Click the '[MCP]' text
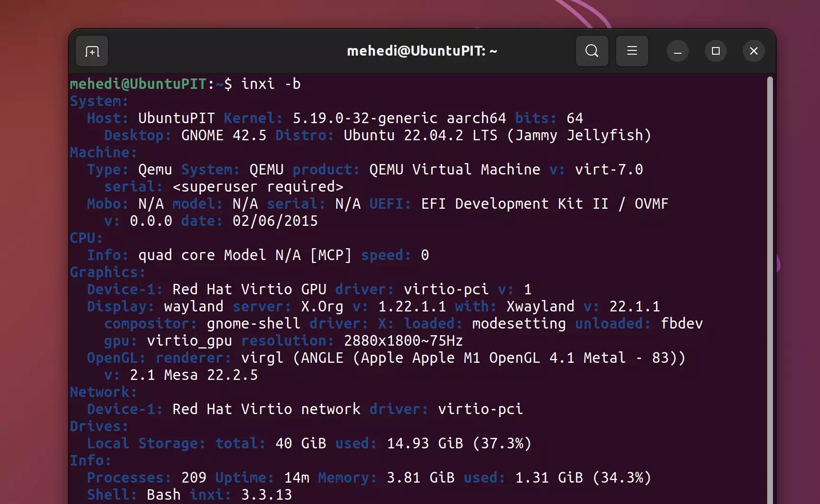 [x=331, y=255]
